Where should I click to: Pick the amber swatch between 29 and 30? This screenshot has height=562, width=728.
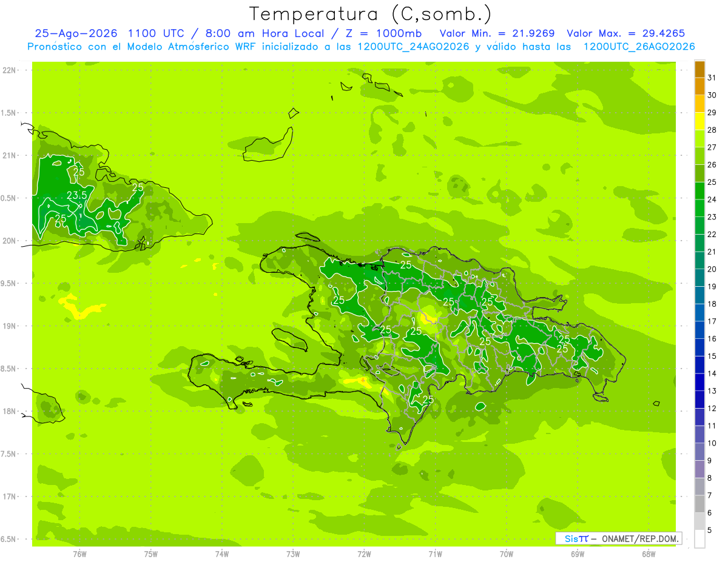(x=699, y=104)
